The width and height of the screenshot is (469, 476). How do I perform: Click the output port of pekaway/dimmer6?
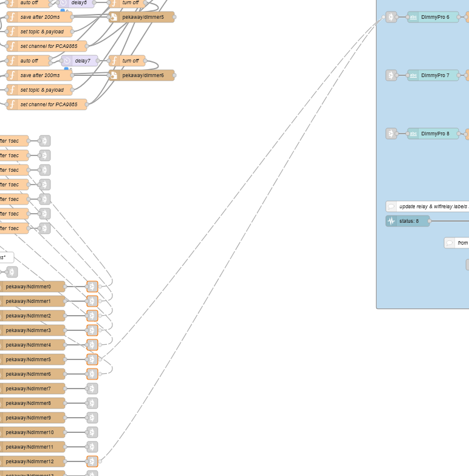pyautogui.click(x=174, y=75)
